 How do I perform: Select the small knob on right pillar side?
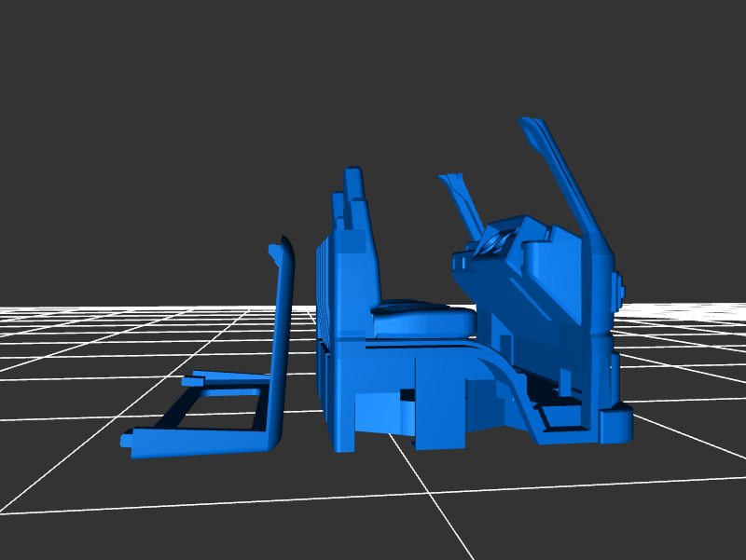(617, 289)
